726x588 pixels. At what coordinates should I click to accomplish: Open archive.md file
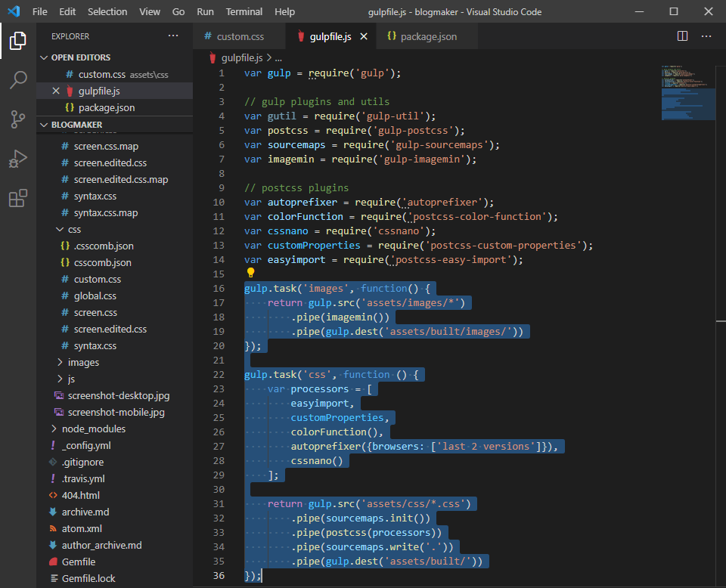tap(114, 512)
